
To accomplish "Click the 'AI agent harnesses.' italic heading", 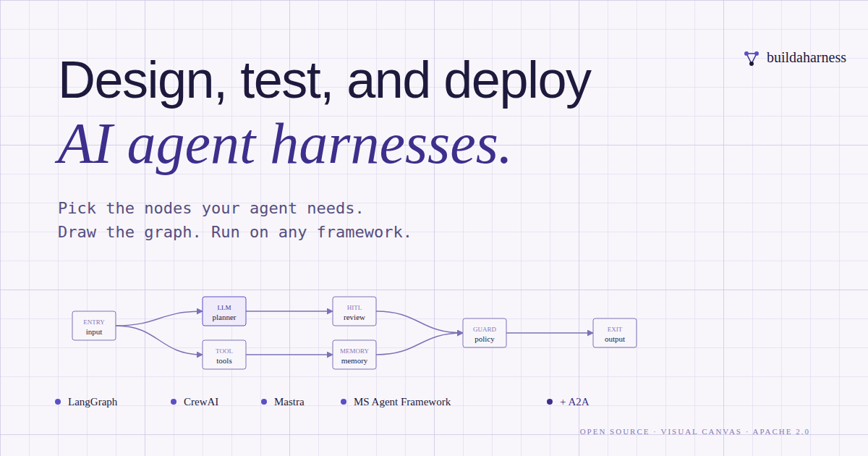I will (x=284, y=143).
